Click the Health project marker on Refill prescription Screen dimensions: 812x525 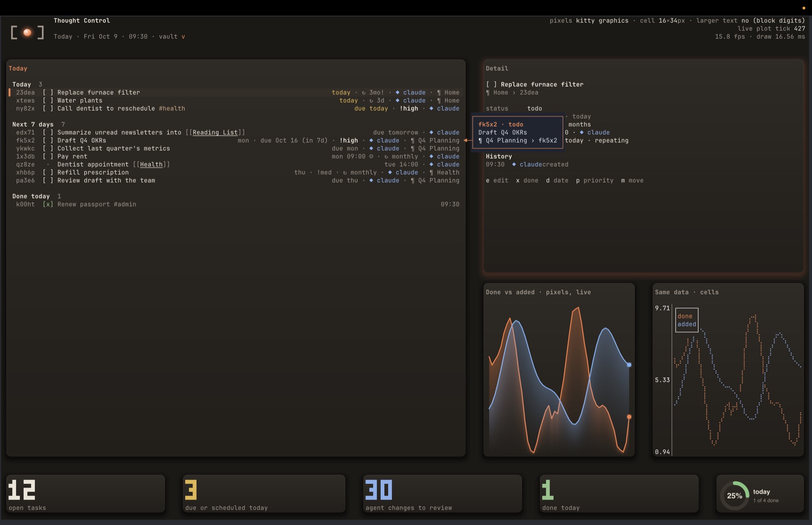[x=444, y=172]
